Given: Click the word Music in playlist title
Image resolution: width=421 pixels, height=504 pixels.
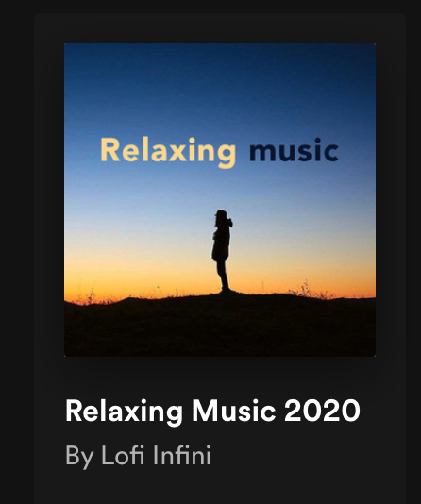Looking at the screenshot, I should pos(234,411).
